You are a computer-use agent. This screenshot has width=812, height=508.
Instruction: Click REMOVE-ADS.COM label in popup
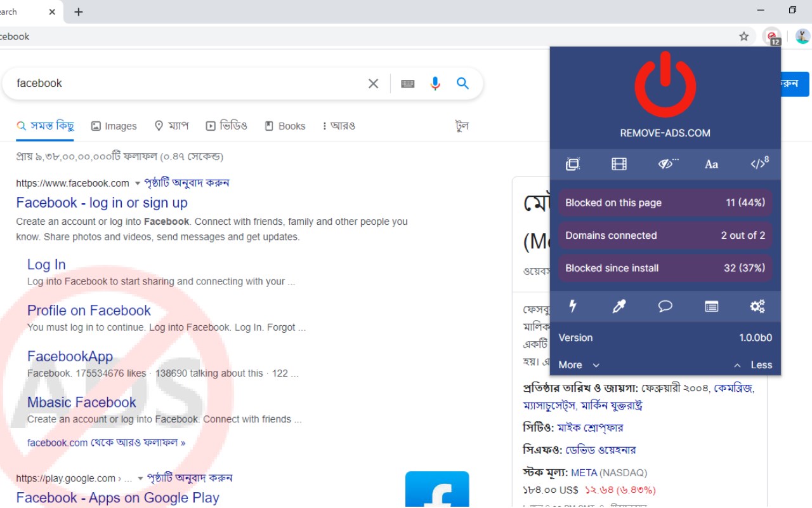665,133
